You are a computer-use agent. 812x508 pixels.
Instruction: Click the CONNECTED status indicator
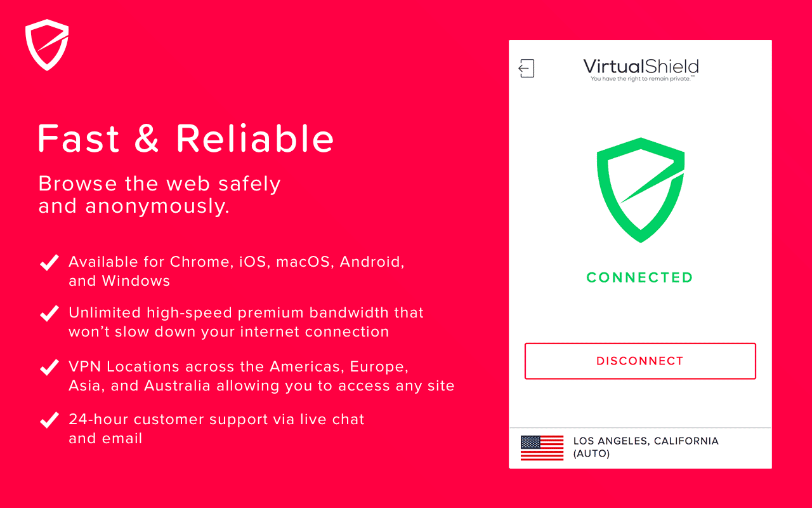click(639, 277)
